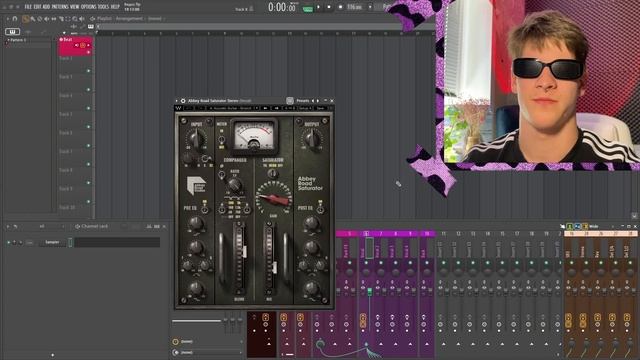Go to previous preset arrow in plugin
This screenshot has width=640, height=360.
(x=313, y=101)
